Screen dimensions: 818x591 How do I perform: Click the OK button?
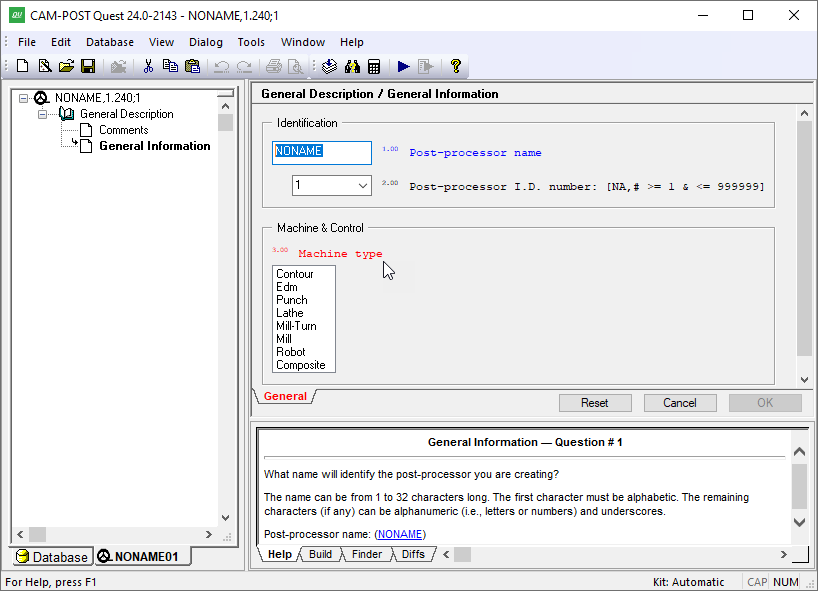[765, 403]
